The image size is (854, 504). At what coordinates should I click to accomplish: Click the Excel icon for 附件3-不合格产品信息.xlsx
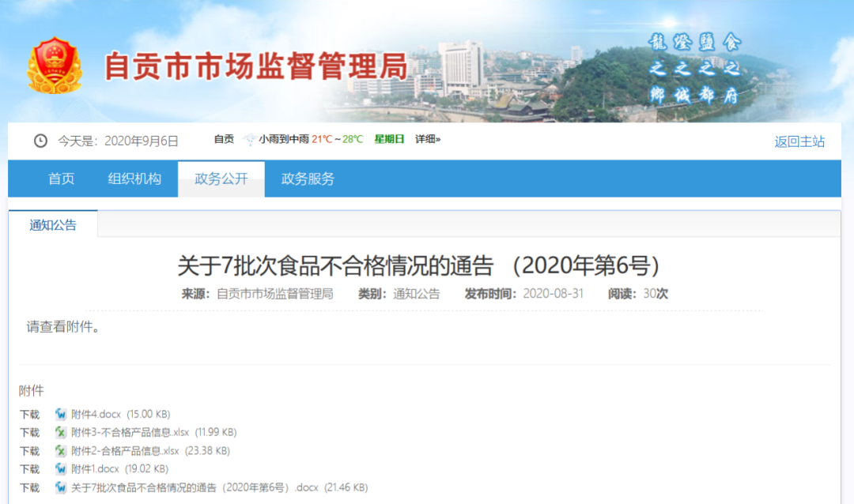[61, 432]
